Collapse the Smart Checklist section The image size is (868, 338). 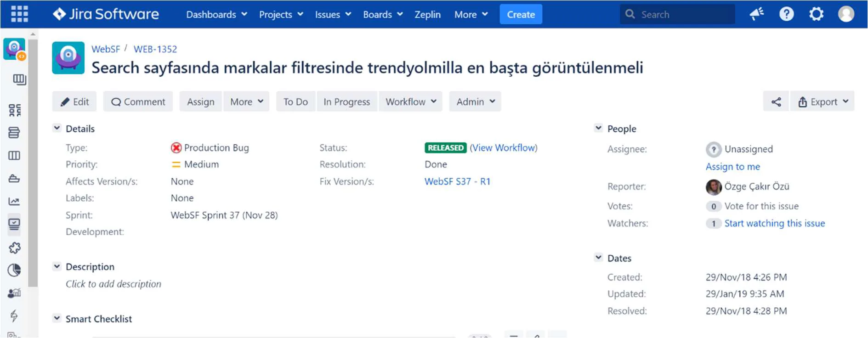tap(57, 318)
